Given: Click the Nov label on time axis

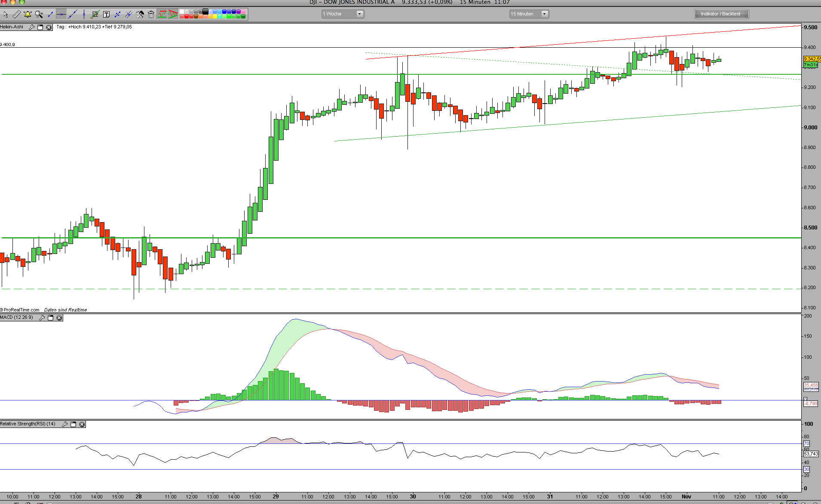Looking at the screenshot, I should [x=686, y=496].
